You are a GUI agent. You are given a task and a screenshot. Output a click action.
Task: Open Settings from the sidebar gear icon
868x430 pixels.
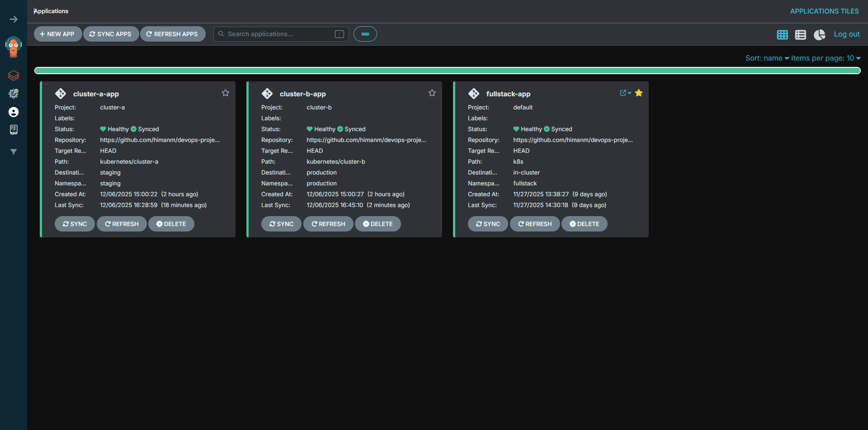(14, 94)
